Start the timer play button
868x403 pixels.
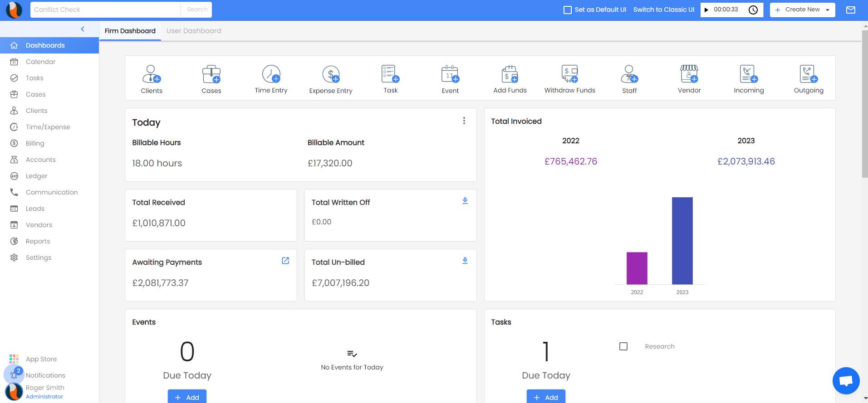click(706, 10)
